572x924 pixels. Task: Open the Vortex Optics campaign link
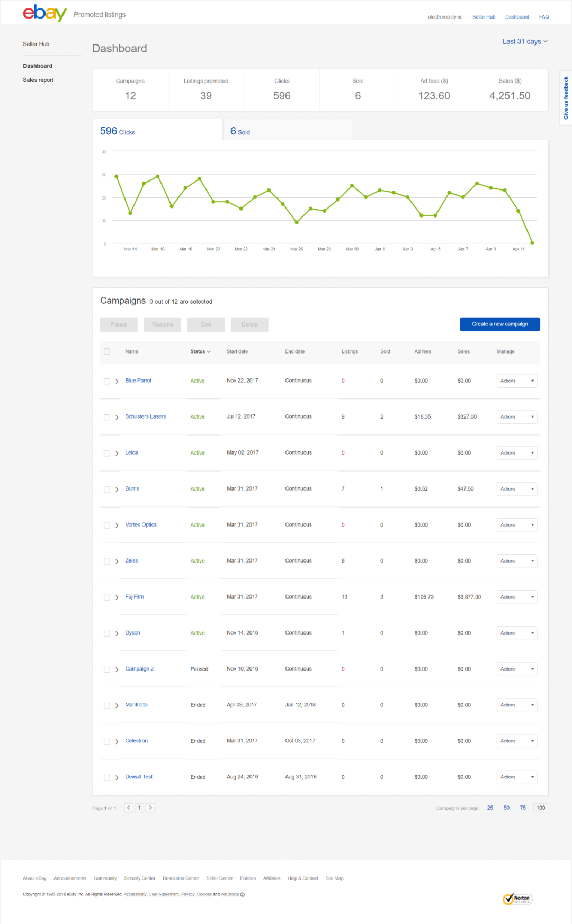pyautogui.click(x=141, y=524)
